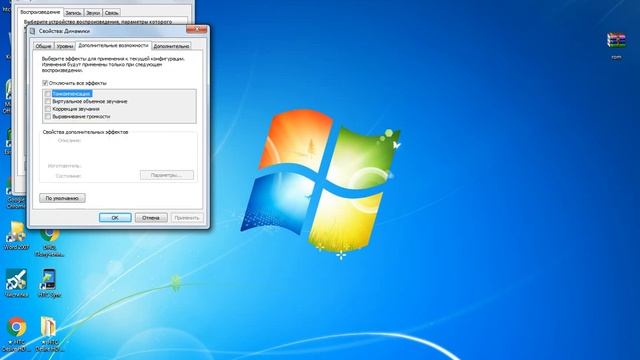Enable 'Выравнивание громкости' checkbox
The width and height of the screenshot is (640, 360).
pos(48,116)
